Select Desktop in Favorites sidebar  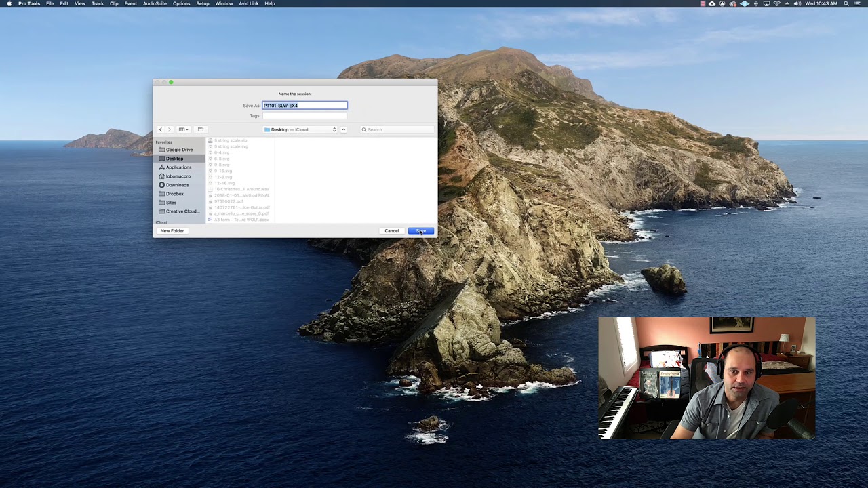(179, 159)
